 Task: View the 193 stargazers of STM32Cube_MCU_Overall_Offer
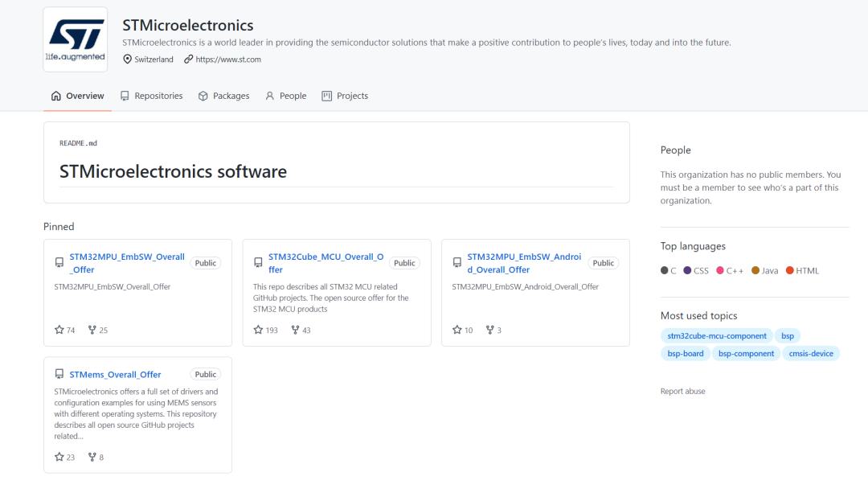tap(266, 330)
